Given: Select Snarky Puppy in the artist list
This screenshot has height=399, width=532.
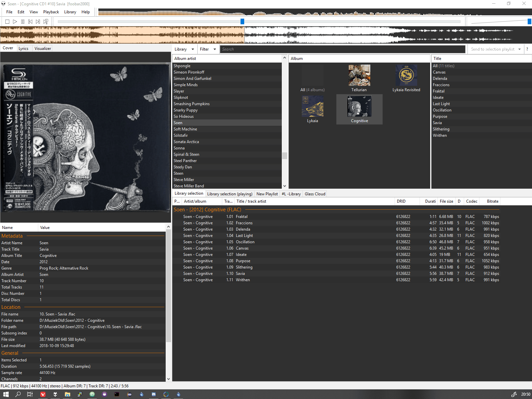Looking at the screenshot, I should pyautogui.click(x=227, y=110).
